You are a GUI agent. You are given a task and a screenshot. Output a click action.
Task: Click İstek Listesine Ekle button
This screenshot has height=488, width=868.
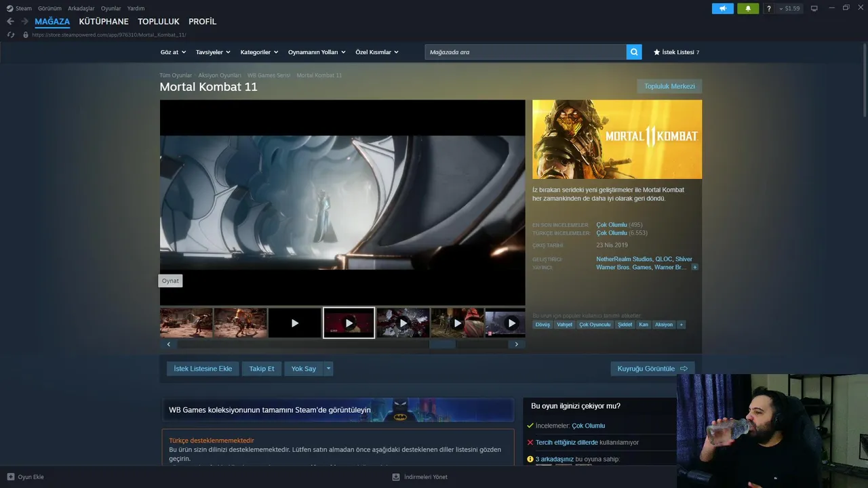pyautogui.click(x=203, y=369)
